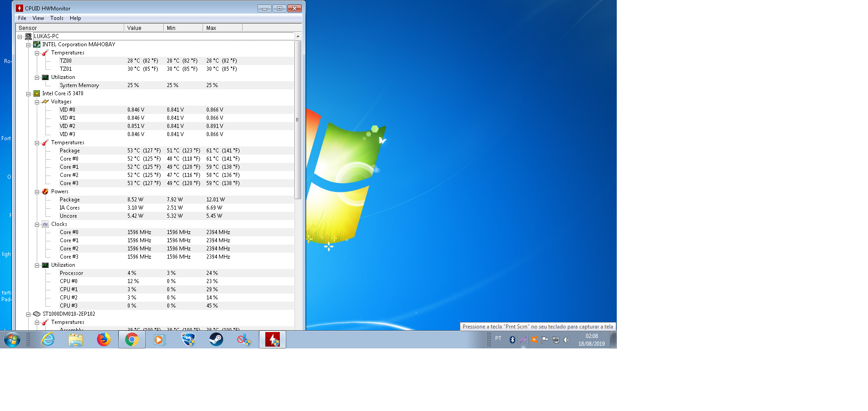Open the Help menu

coord(75,18)
